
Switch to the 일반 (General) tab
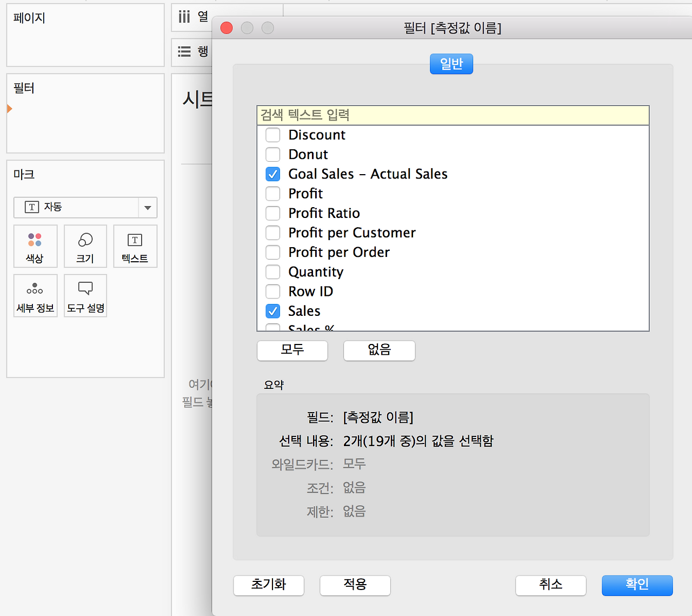click(451, 64)
